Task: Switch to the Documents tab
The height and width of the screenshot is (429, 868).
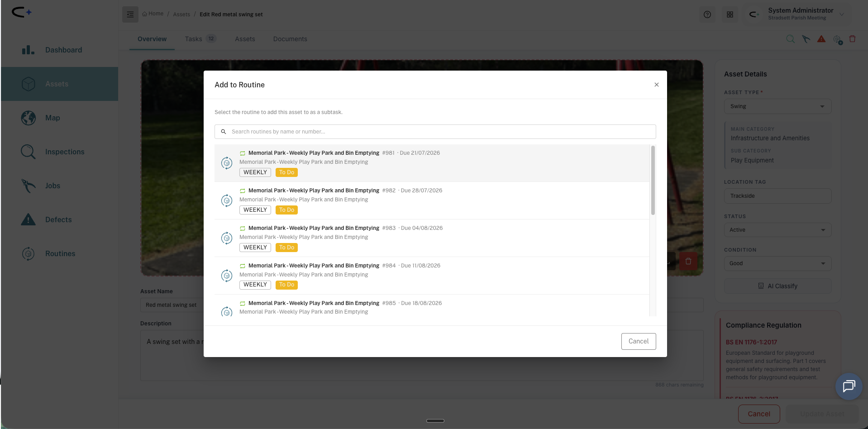Action: click(290, 39)
